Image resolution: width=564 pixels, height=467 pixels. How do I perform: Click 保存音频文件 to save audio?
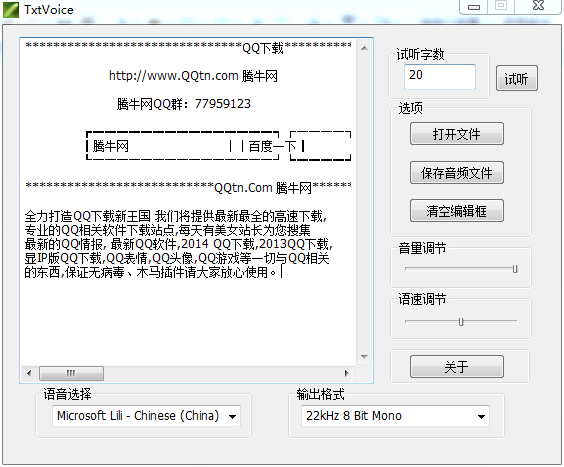(456, 173)
